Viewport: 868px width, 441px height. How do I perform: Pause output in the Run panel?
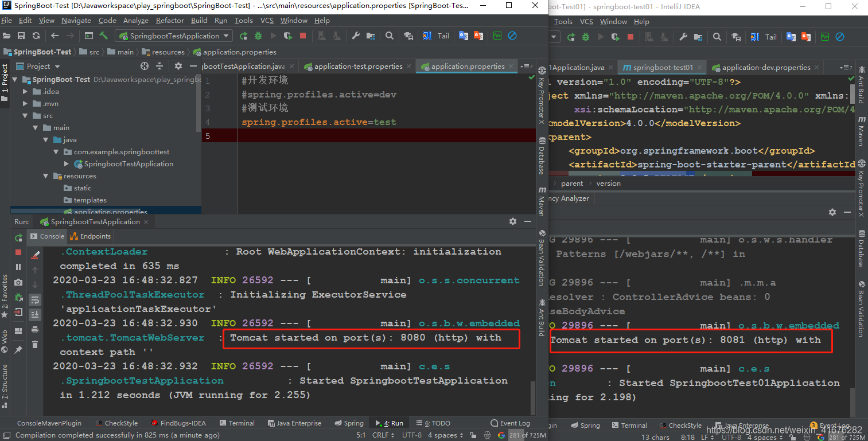pos(18,267)
